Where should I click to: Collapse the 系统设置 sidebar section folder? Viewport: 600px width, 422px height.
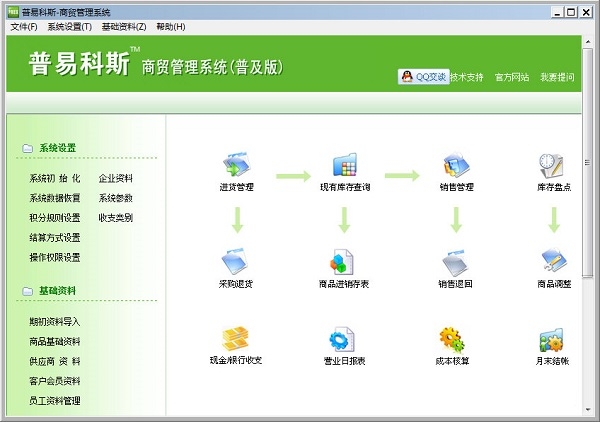(x=28, y=148)
